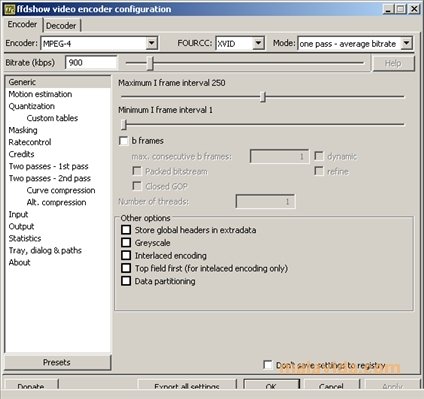This screenshot has width=424, height=399.
Task: Click the Minimum I frame interval slider
Action: [x=263, y=125]
